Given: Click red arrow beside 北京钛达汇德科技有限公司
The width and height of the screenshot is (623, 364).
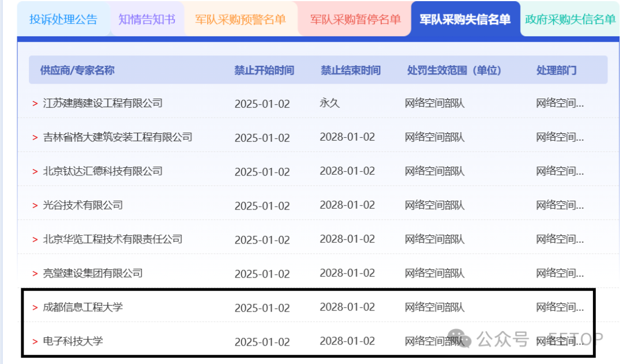Looking at the screenshot, I should (x=35, y=172).
